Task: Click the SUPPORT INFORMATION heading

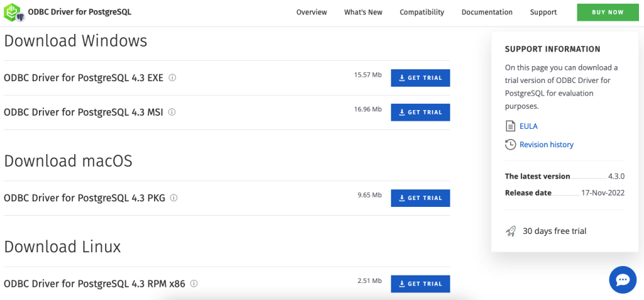Action: 552,49
